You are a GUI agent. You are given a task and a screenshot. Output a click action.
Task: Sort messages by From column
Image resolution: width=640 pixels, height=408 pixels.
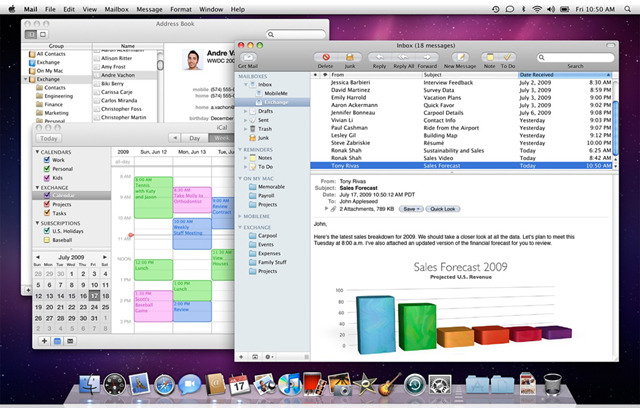(374, 75)
